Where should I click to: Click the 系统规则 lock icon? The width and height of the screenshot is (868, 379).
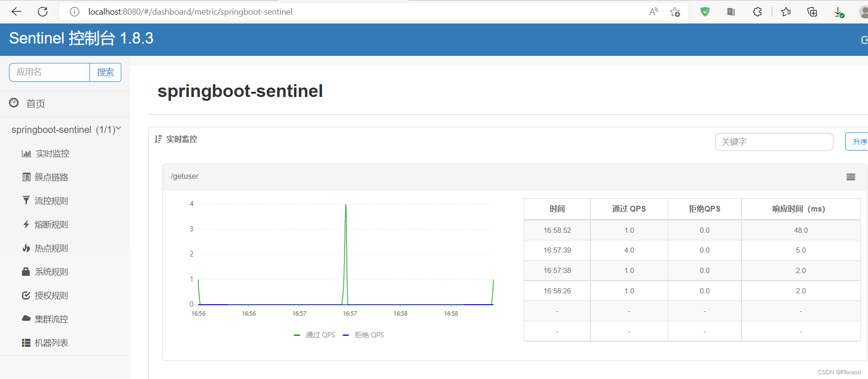pos(26,272)
